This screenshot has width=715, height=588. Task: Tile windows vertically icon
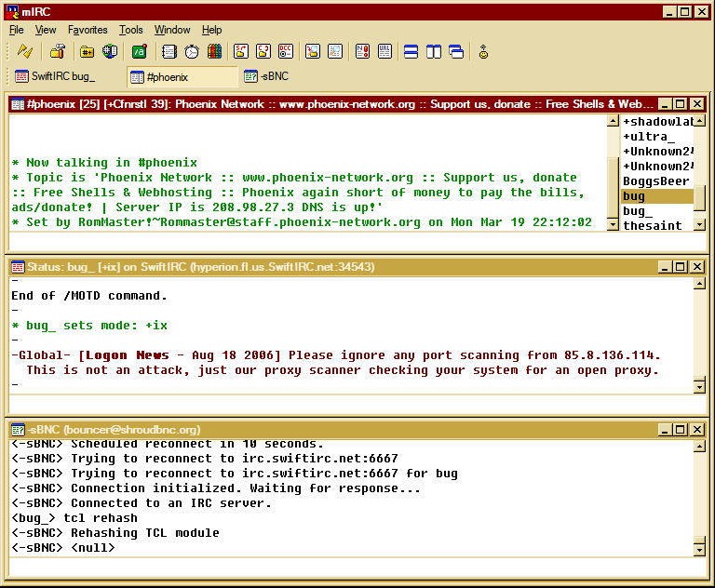(434, 51)
